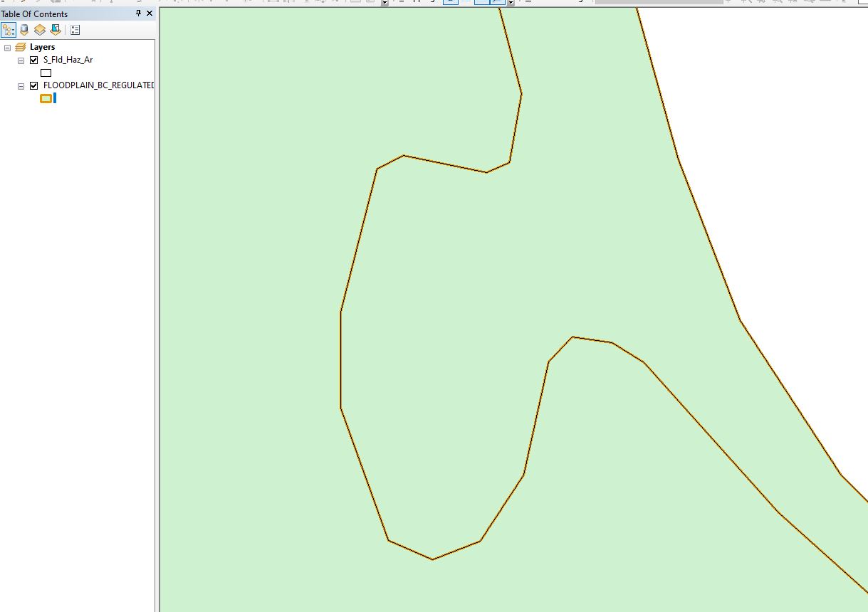Viewport: 868px width, 612px height.
Task: Open the dropdown arrow beside the toolbar combo box
Action: click(382, 2)
